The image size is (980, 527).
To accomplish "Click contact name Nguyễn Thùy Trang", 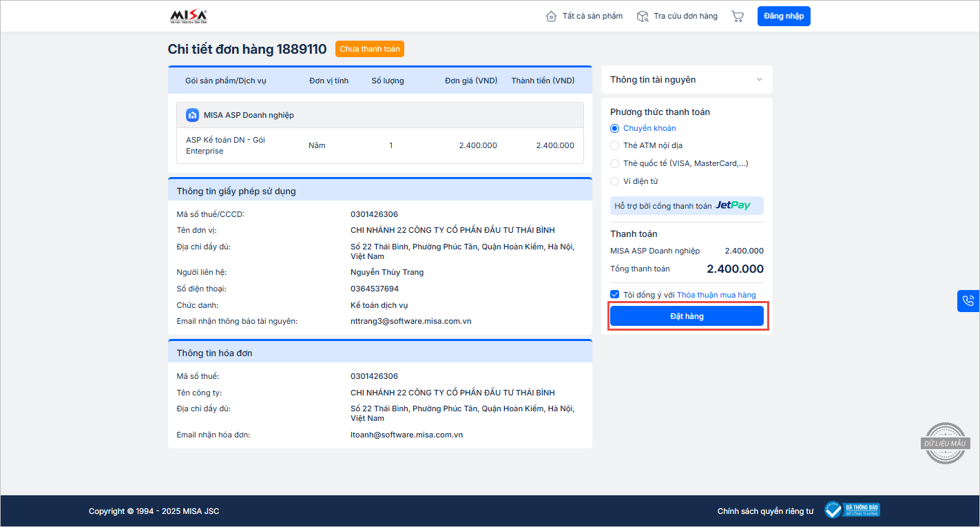I will pyautogui.click(x=387, y=272).
